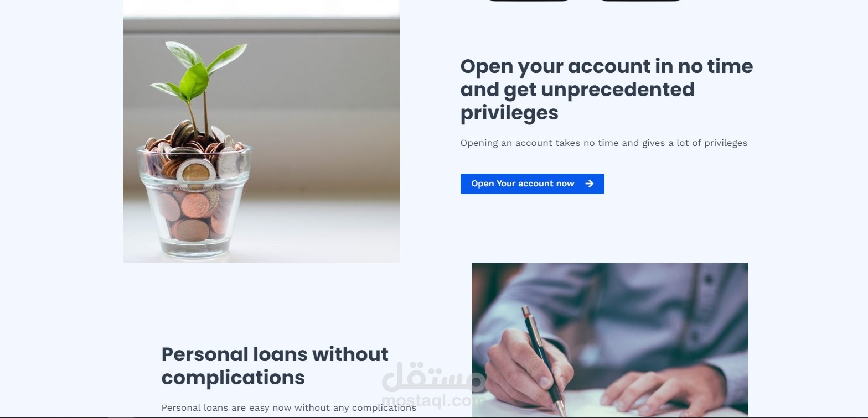The height and width of the screenshot is (418, 868).
Task: Select the person signing document image
Action: click(x=610, y=340)
